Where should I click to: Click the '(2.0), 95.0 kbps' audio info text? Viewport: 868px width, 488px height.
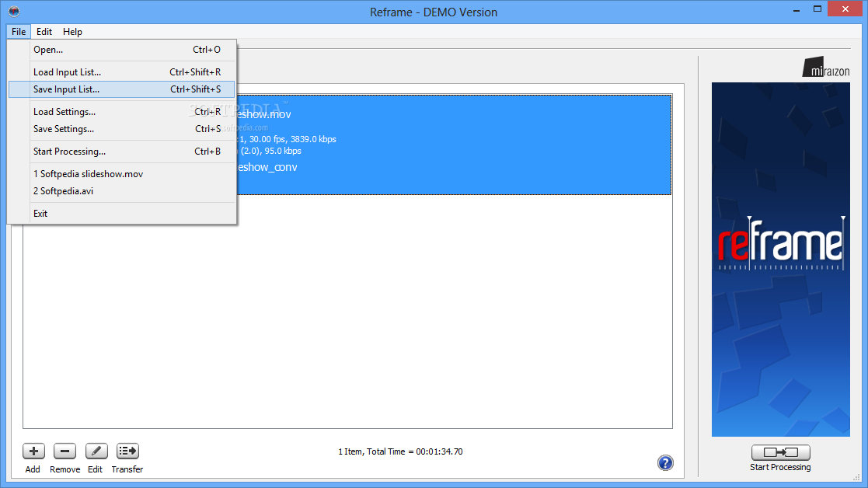pos(270,151)
